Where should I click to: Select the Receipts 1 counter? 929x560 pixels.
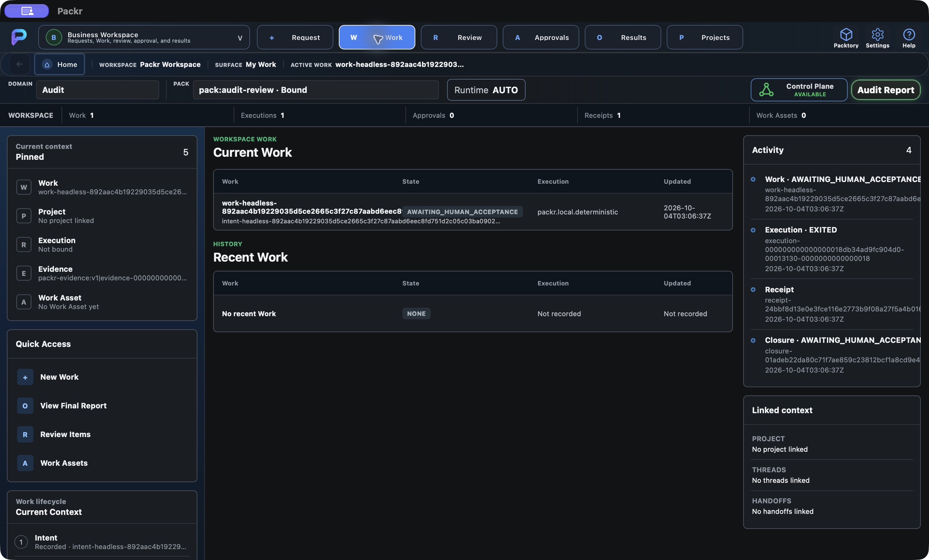click(602, 115)
